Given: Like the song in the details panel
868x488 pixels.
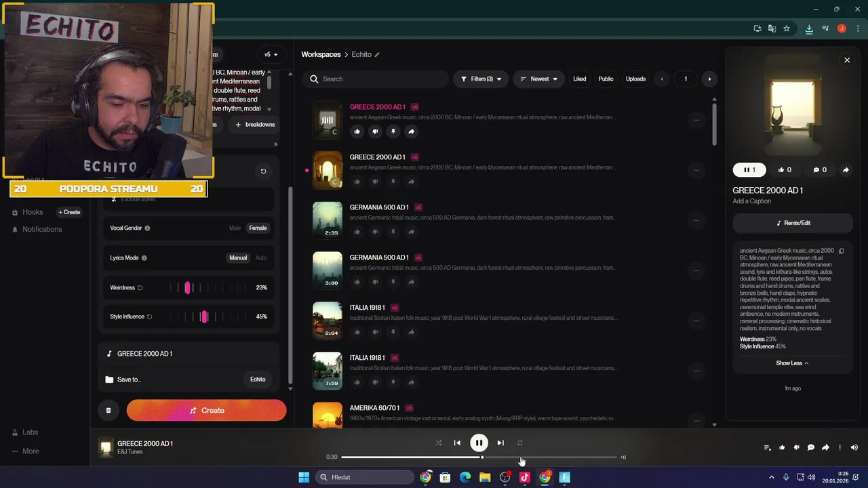Looking at the screenshot, I should click(x=784, y=170).
